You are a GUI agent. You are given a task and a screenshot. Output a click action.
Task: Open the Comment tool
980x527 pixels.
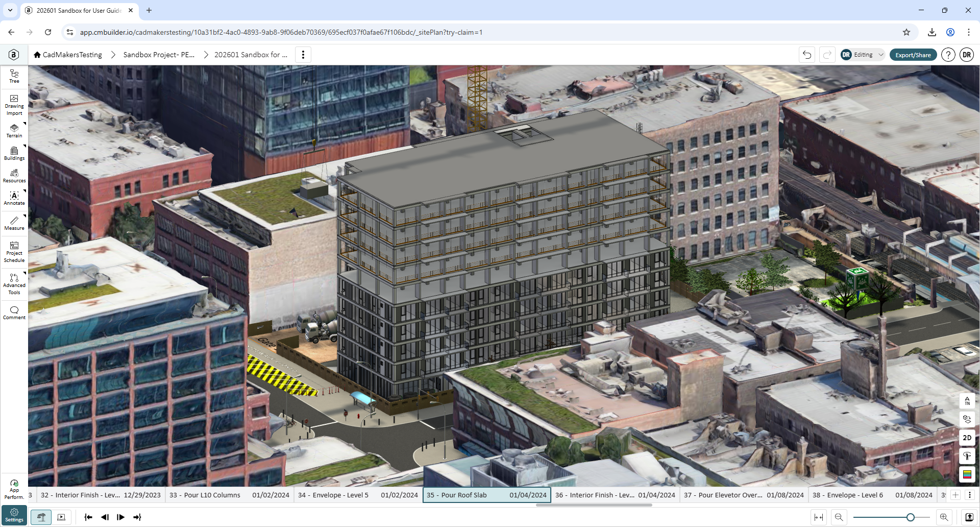[14, 313]
